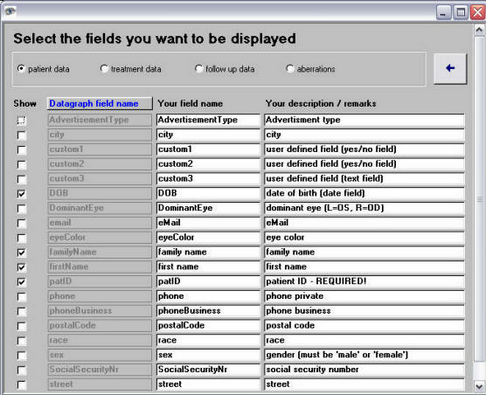Edit the 'social security number' description field
486x395 pixels.
pyautogui.click(x=364, y=369)
